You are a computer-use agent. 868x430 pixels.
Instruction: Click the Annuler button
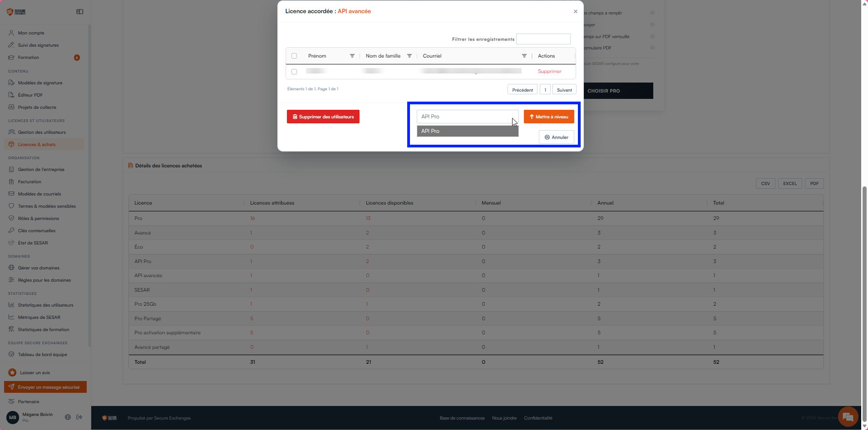pyautogui.click(x=557, y=137)
